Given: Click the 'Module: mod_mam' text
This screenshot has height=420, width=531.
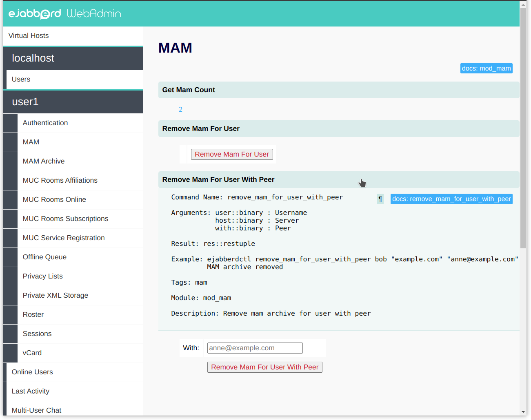Looking at the screenshot, I should click(x=201, y=298).
